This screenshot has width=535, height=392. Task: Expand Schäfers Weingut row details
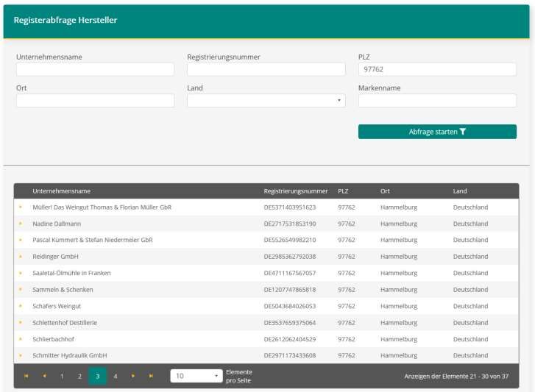pos(21,306)
